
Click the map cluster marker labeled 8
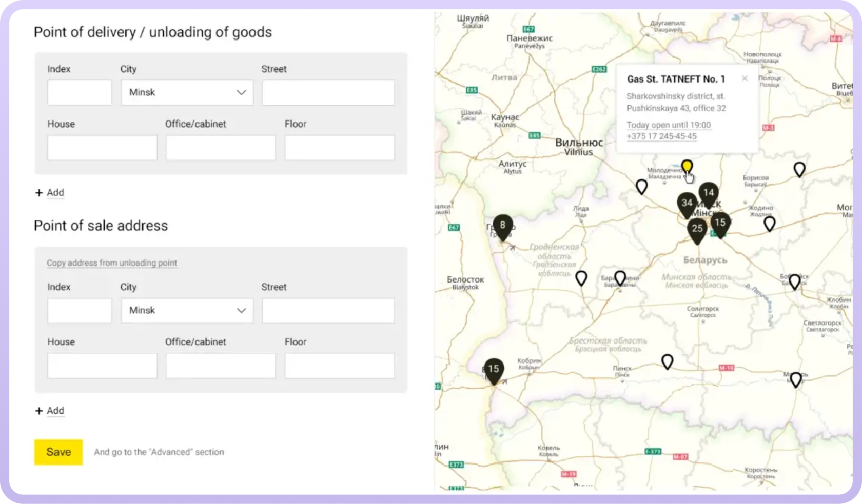click(502, 226)
